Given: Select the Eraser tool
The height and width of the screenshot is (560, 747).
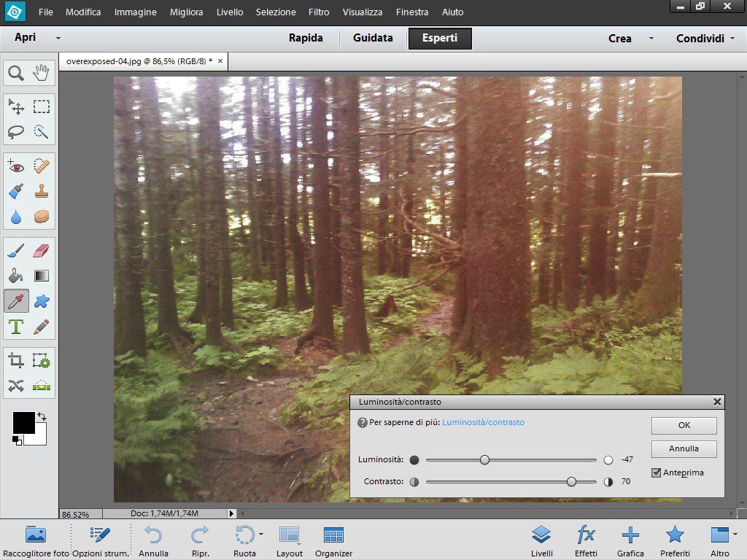Looking at the screenshot, I should pyautogui.click(x=42, y=252).
